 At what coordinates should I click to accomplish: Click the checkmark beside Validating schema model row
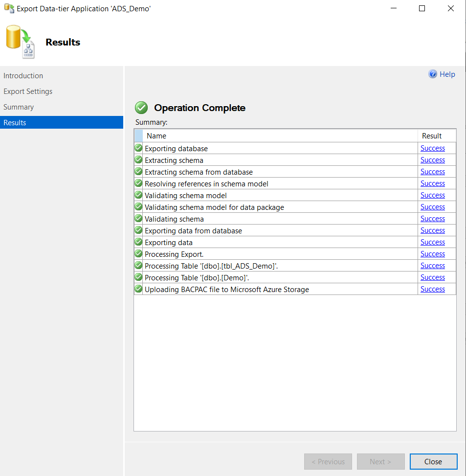coord(138,195)
